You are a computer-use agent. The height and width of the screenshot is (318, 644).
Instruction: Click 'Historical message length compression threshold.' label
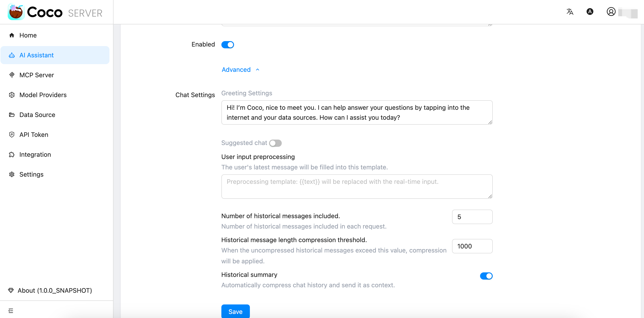[x=294, y=240]
